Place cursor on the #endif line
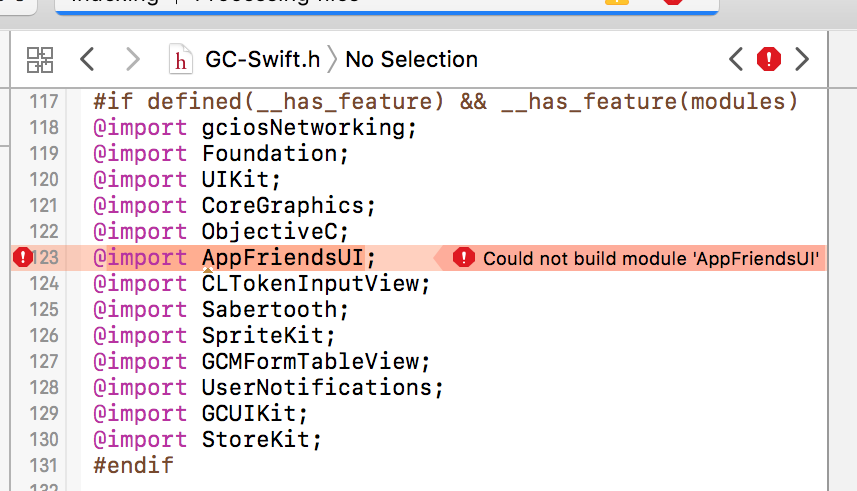 (133, 465)
